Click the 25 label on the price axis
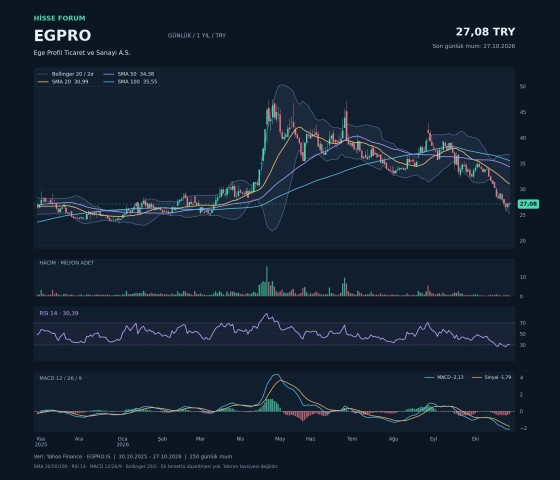 coord(523,215)
